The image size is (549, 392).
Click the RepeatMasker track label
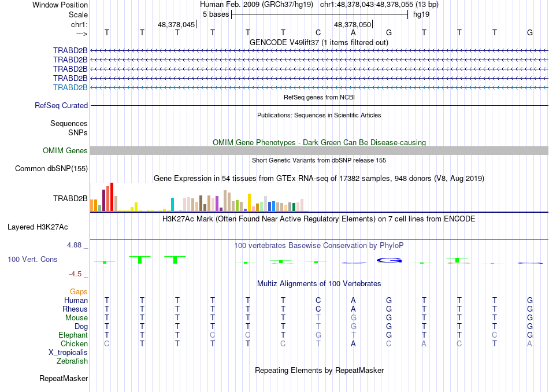(x=64, y=378)
